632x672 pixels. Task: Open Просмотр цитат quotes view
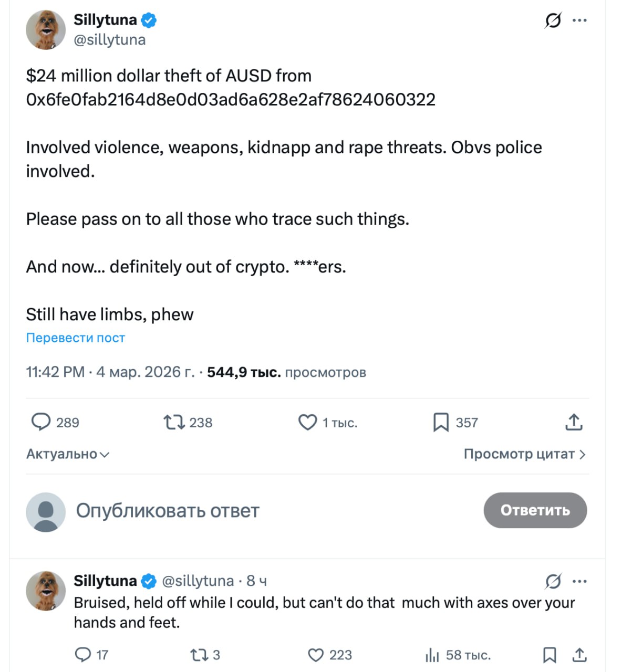coord(524,454)
